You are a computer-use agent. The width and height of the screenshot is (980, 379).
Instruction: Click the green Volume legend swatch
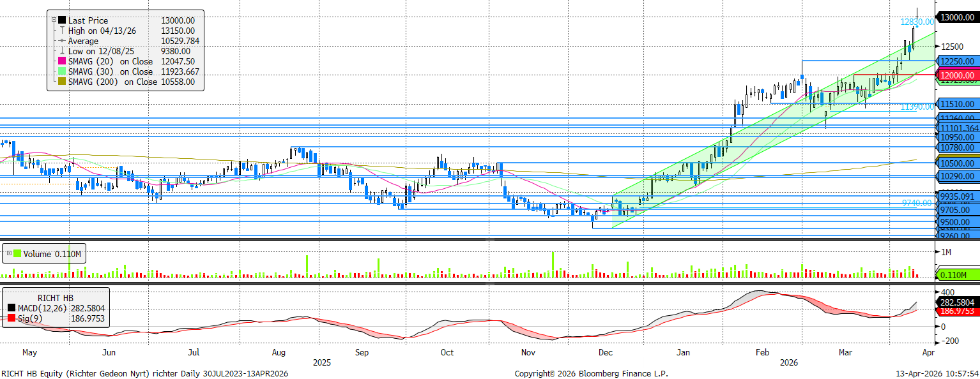click(x=18, y=254)
